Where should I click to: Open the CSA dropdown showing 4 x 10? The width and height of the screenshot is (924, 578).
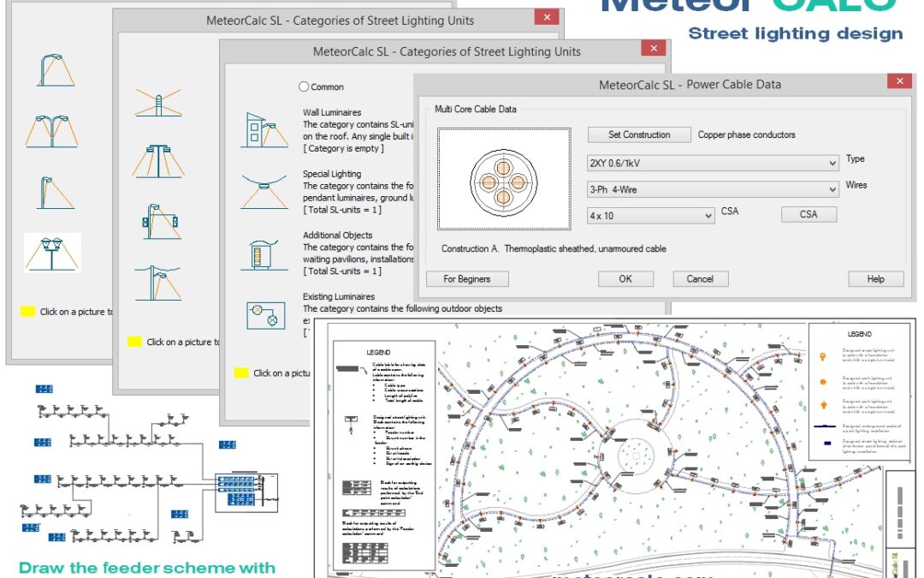coord(650,216)
